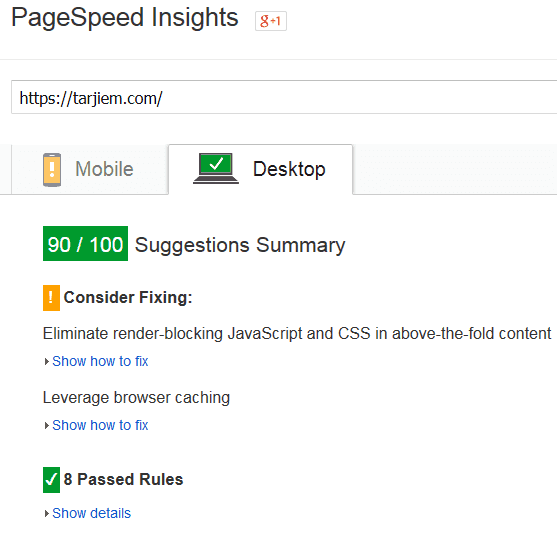557x534 pixels.
Task: Click the Leverage browser caching rule text
Action: click(x=136, y=398)
